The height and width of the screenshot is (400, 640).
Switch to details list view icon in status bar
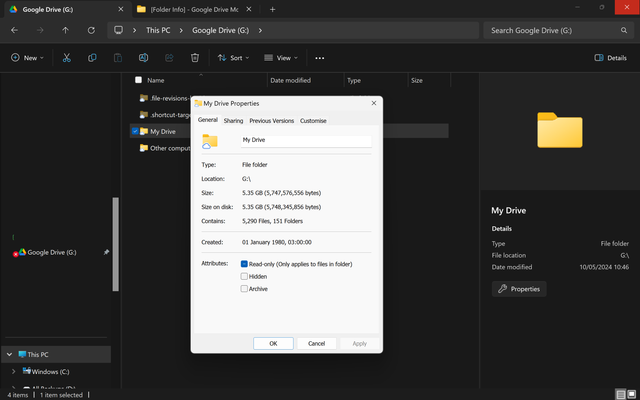point(620,395)
